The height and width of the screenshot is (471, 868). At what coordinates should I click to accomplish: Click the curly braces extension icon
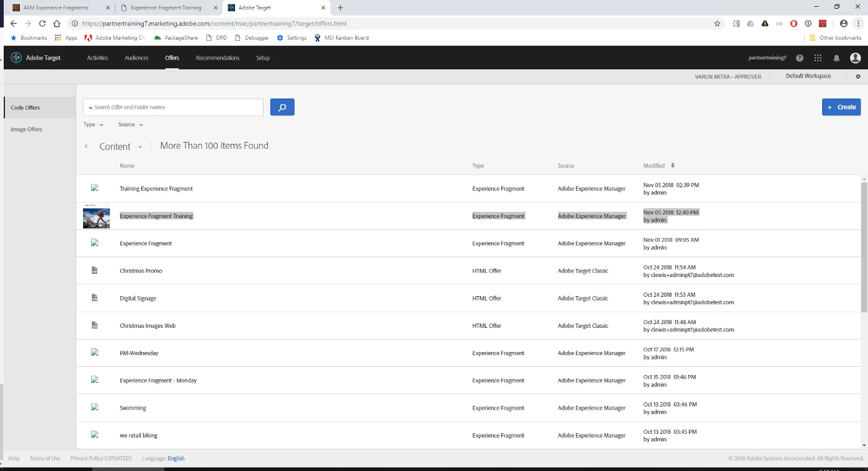[x=779, y=24]
